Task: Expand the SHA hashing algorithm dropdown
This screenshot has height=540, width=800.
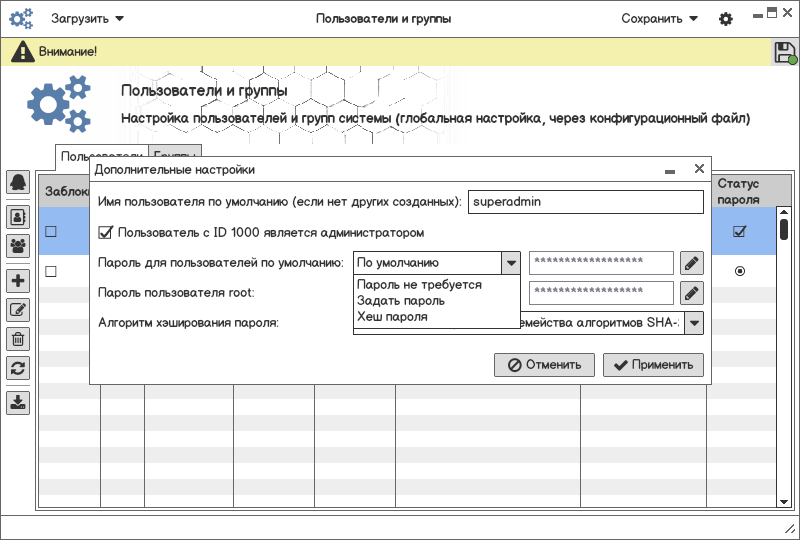Action: click(x=693, y=322)
